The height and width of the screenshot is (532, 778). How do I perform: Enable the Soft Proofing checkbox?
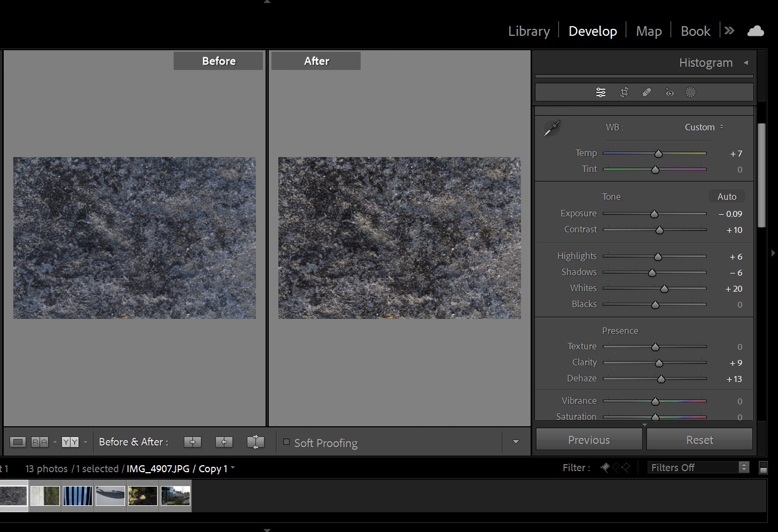coord(286,442)
